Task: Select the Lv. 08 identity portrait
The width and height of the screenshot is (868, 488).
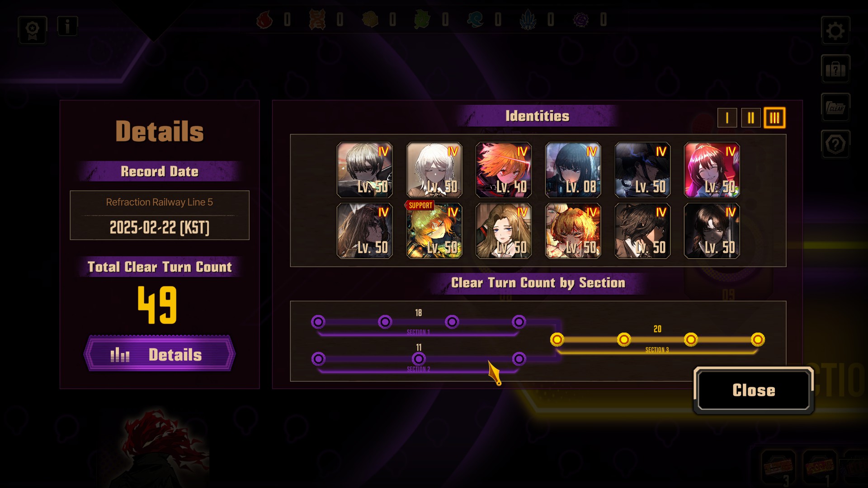Action: pos(573,170)
